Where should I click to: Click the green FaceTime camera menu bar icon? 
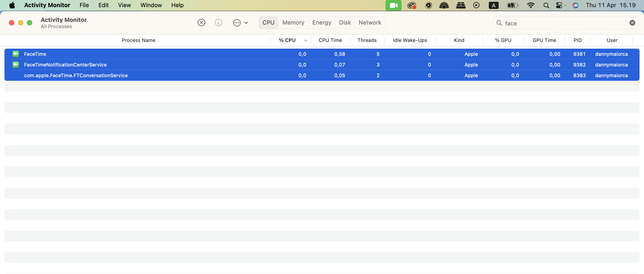[x=393, y=5]
